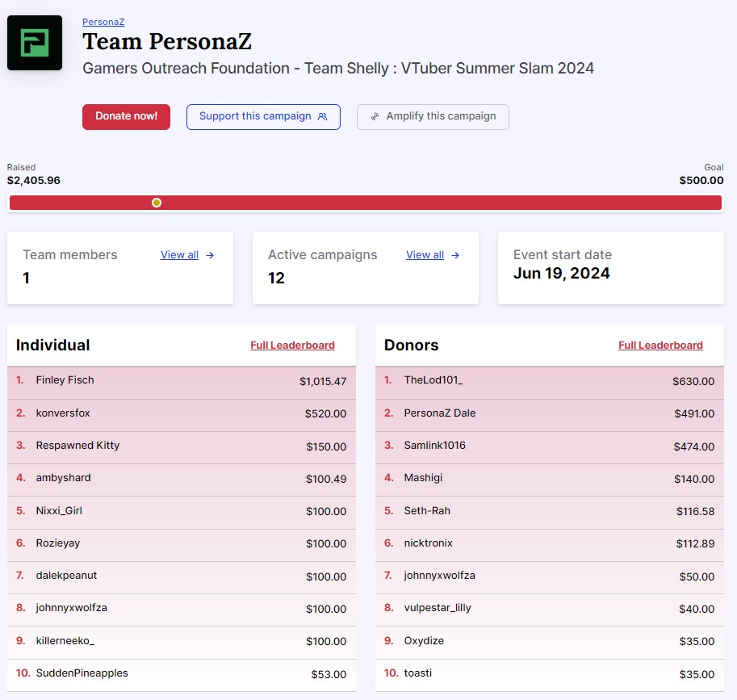
Task: Select nicktronix donor row
Action: (x=550, y=545)
